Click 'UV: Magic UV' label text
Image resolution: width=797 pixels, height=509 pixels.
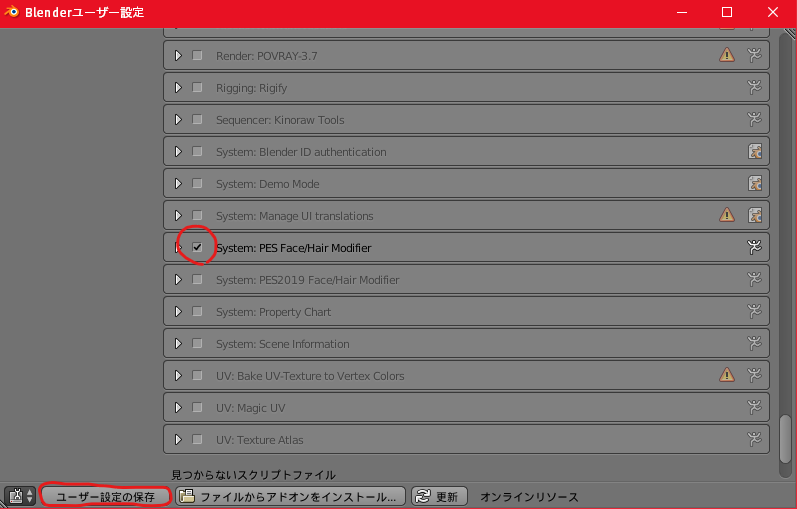coord(251,408)
